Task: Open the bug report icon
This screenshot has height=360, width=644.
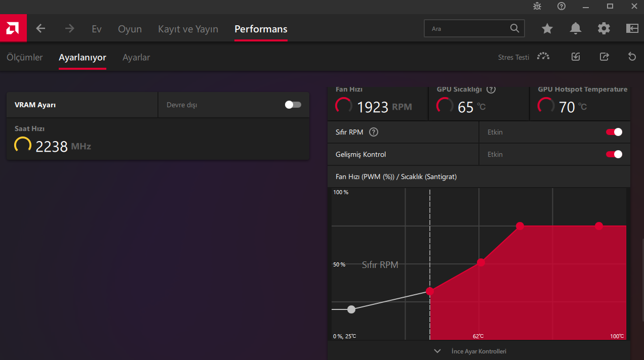Action: 537,6
